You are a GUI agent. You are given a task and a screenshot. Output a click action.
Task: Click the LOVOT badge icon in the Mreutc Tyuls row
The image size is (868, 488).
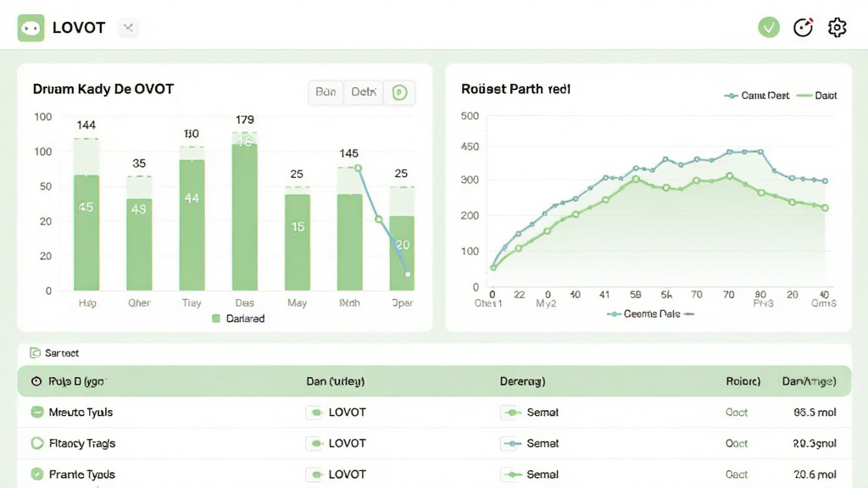click(314, 413)
